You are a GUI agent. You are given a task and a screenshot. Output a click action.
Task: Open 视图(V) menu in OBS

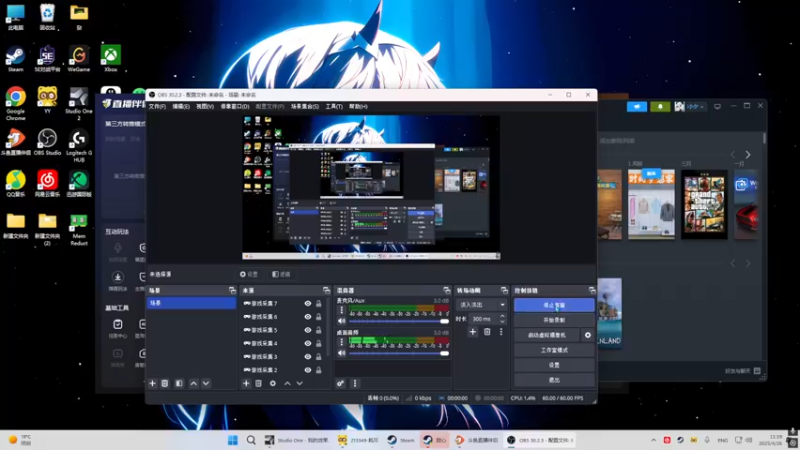(x=205, y=107)
